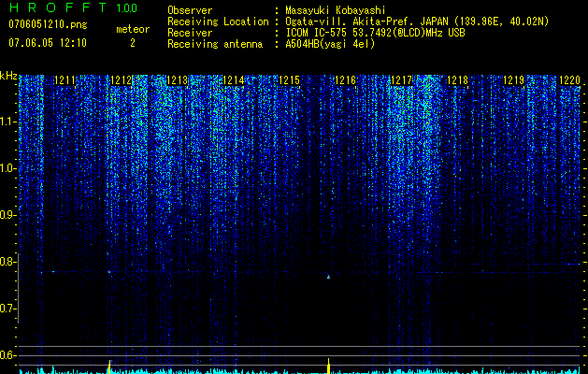Click the "meteor" label

pyautogui.click(x=133, y=29)
